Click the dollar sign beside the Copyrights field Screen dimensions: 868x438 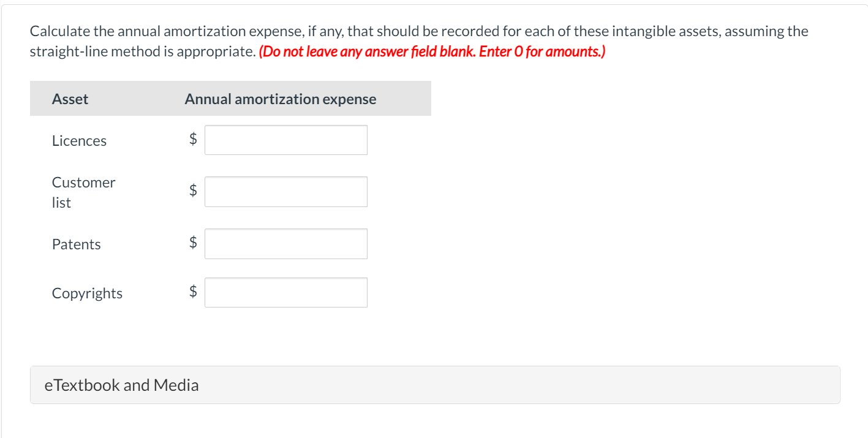[x=192, y=292]
